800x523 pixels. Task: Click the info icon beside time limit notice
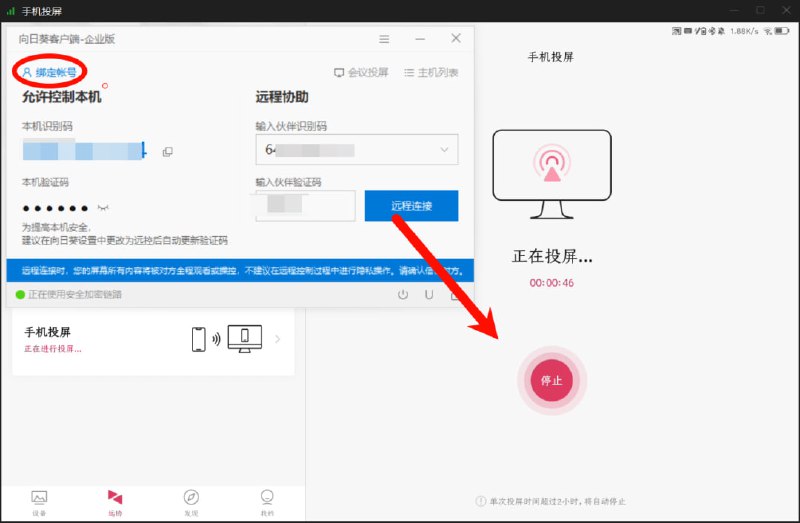(x=481, y=501)
